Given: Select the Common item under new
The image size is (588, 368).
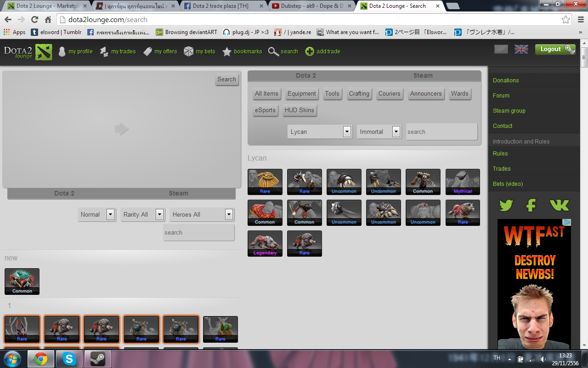Looking at the screenshot, I should [22, 282].
